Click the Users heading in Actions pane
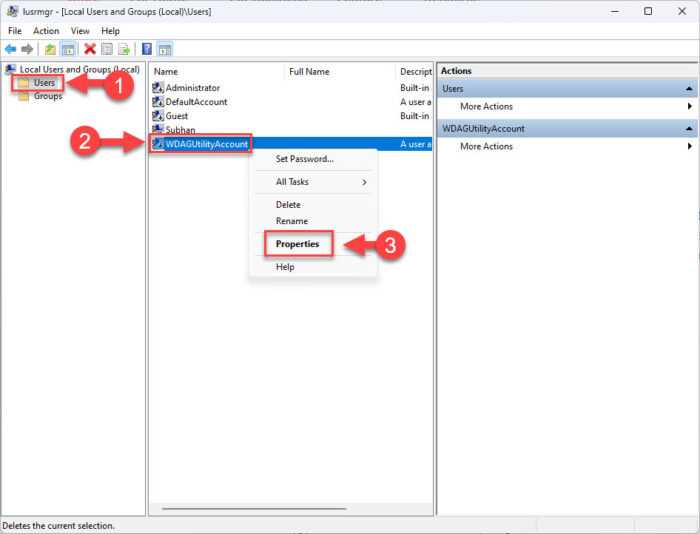Viewport: 700px width, 534px height. [567, 88]
